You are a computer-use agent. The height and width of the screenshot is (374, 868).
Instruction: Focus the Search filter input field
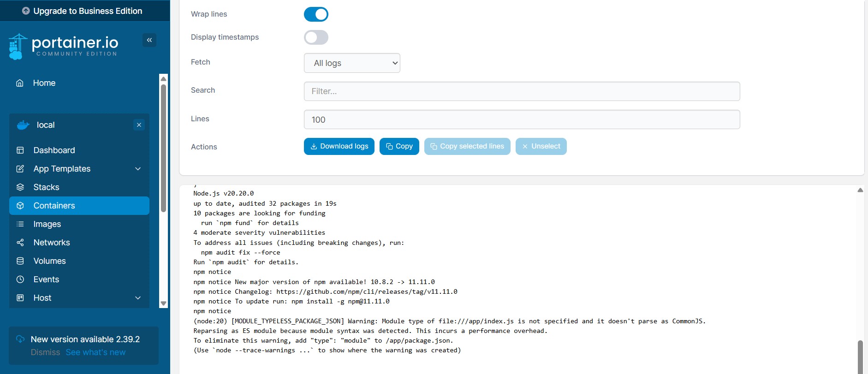pos(522,91)
